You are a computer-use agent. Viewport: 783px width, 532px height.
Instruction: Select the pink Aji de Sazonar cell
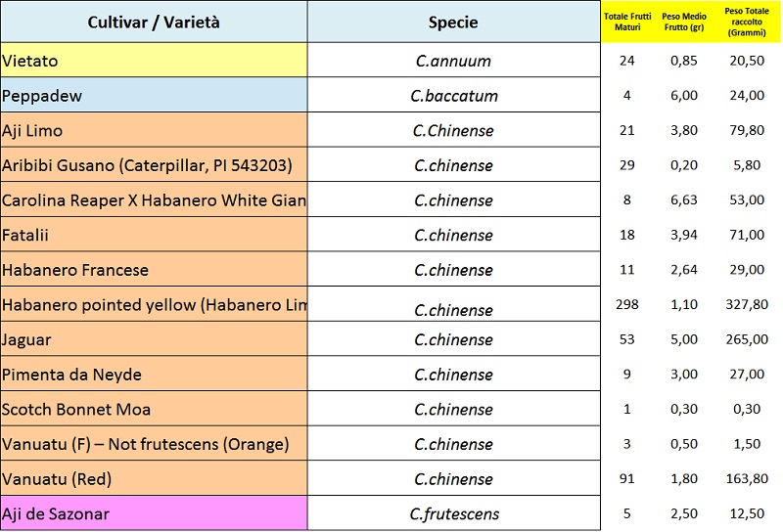[154, 513]
